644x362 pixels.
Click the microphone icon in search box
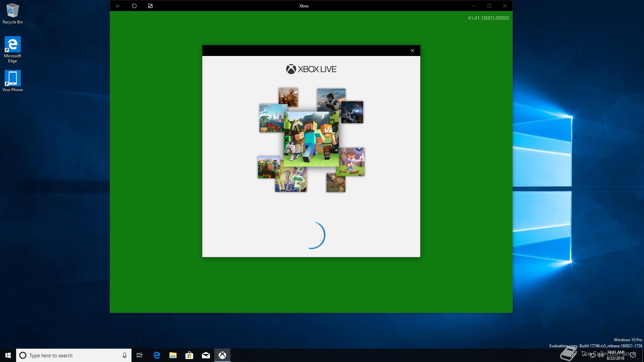click(124, 355)
